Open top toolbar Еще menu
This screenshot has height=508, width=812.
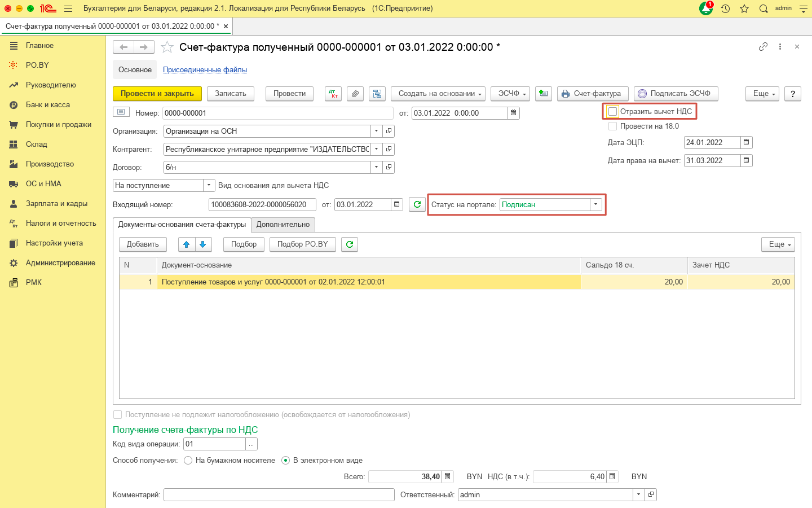click(x=762, y=94)
